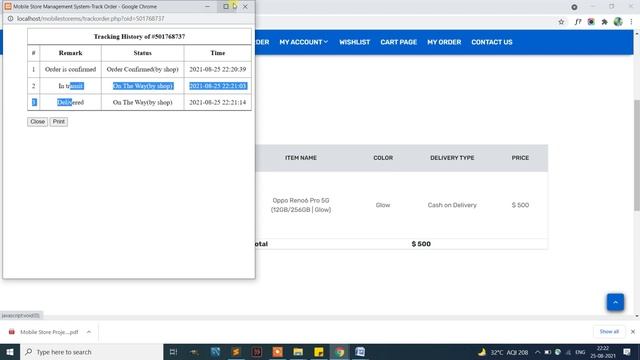Click the ENG language indicator

pyautogui.click(x=580, y=352)
